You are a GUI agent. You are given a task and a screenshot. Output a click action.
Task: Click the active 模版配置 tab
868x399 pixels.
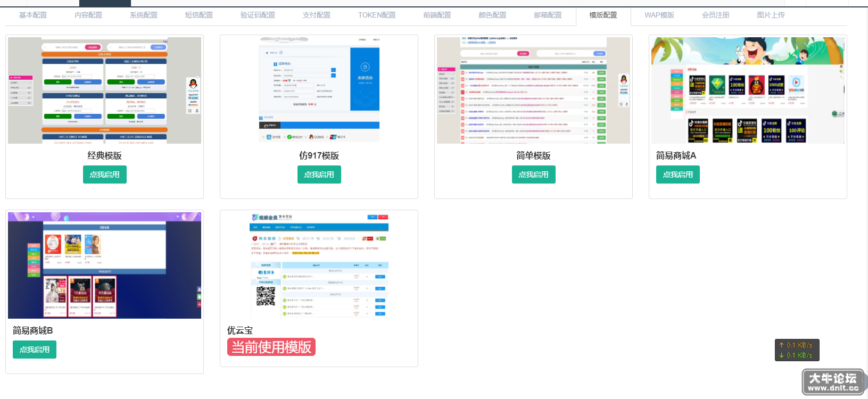tap(604, 15)
